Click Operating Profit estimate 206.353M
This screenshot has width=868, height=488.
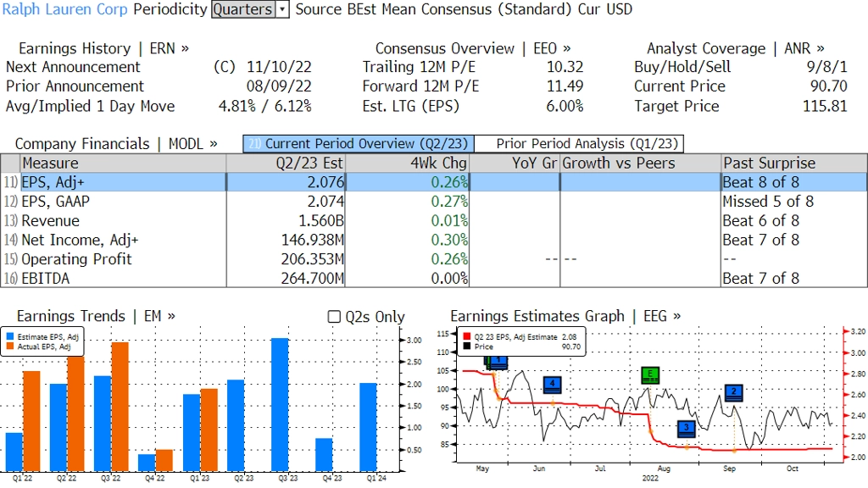pyautogui.click(x=312, y=259)
